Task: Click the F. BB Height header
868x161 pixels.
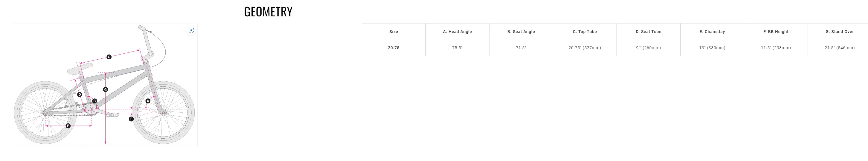Action: (x=775, y=32)
